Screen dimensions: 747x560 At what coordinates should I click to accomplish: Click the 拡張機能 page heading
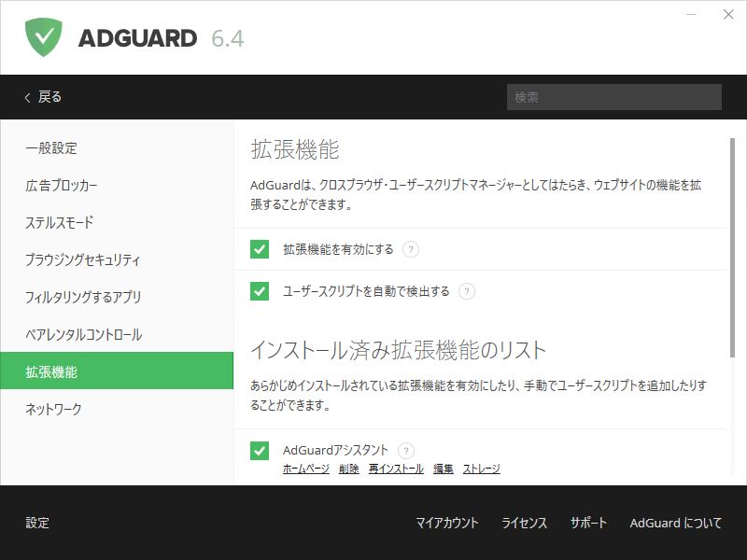(295, 149)
